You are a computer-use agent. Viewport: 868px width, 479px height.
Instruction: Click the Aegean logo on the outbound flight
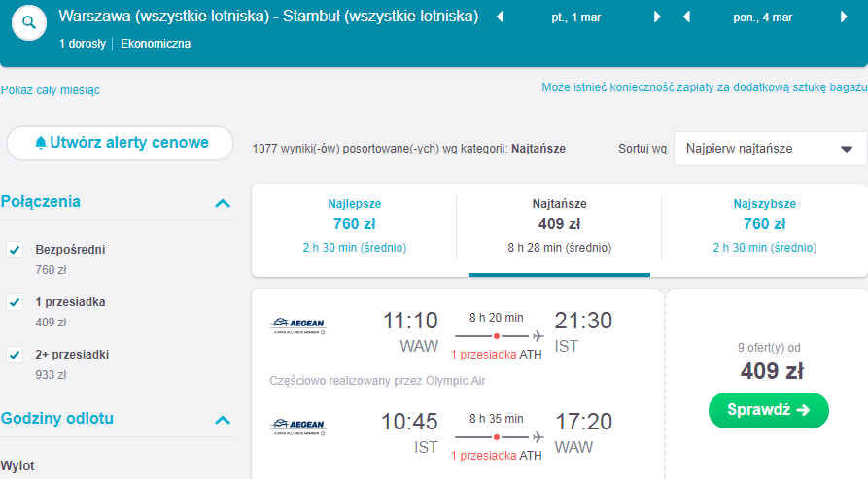298,325
